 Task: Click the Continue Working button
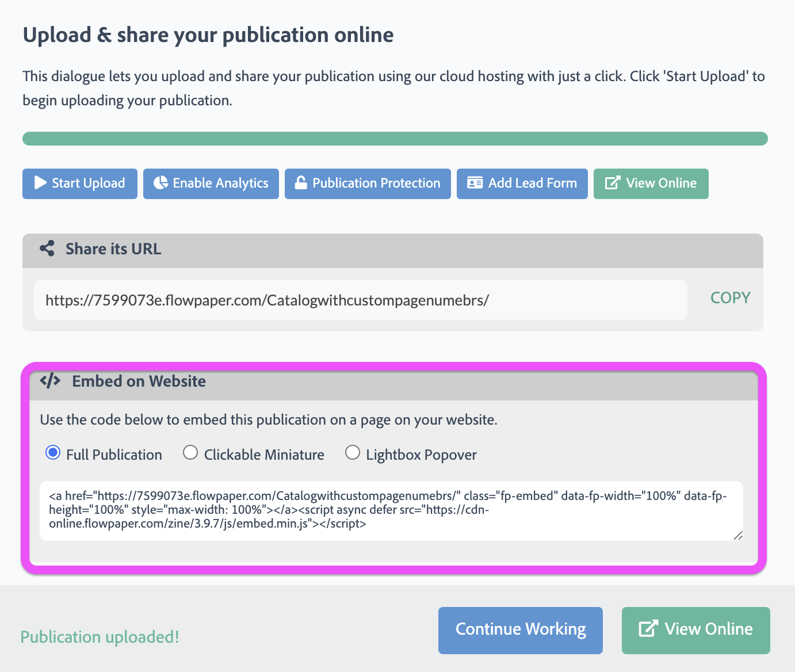point(521,631)
